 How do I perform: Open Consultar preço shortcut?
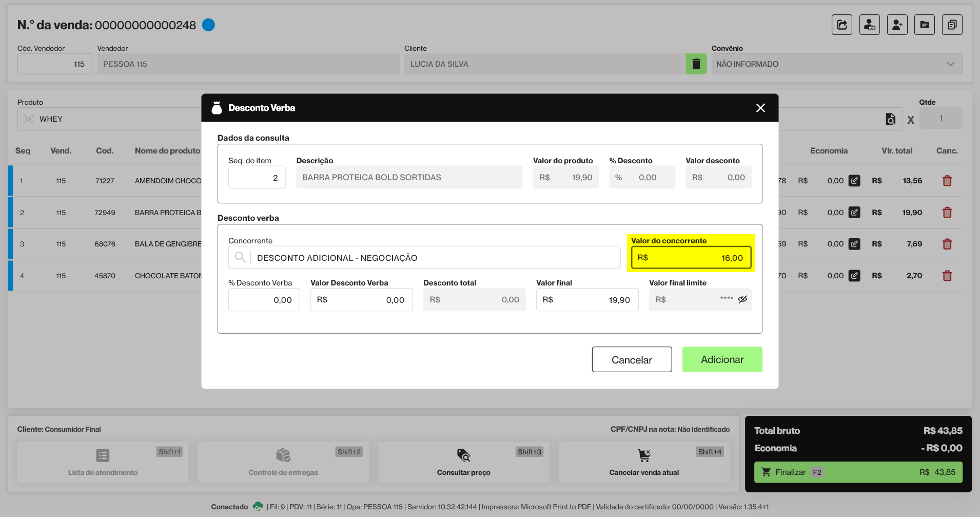click(x=463, y=462)
